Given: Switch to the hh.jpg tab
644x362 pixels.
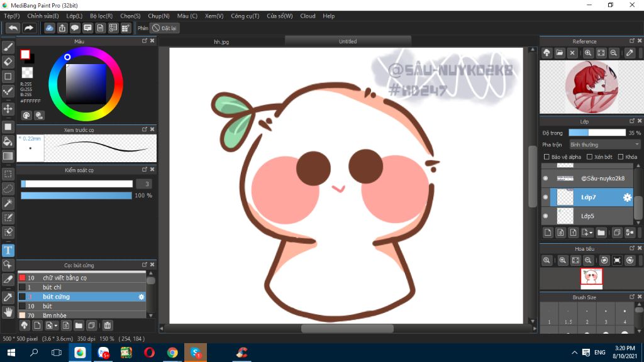Looking at the screenshot, I should coord(221,41).
